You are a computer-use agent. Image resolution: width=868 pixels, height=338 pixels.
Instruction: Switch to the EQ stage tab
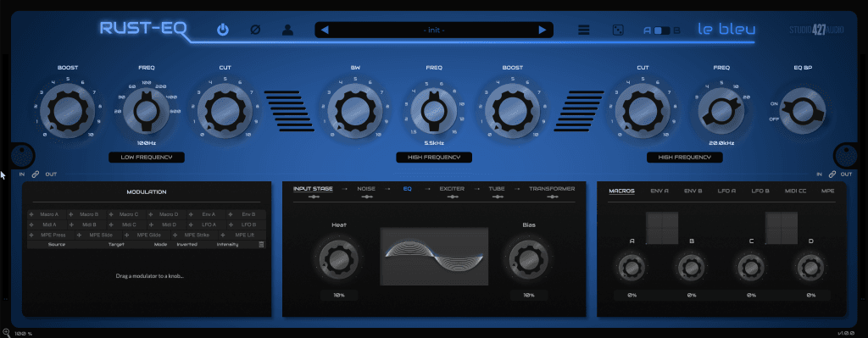pyautogui.click(x=408, y=189)
